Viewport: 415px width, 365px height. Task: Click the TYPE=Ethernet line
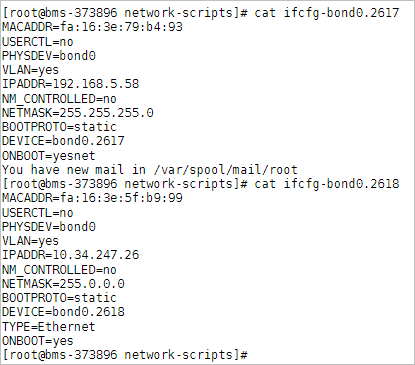49,327
